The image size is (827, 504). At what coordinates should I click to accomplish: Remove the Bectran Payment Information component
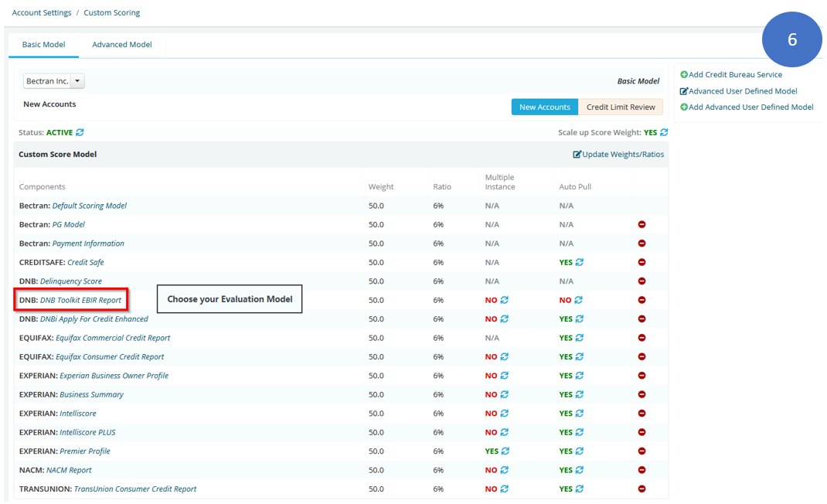pyautogui.click(x=642, y=243)
